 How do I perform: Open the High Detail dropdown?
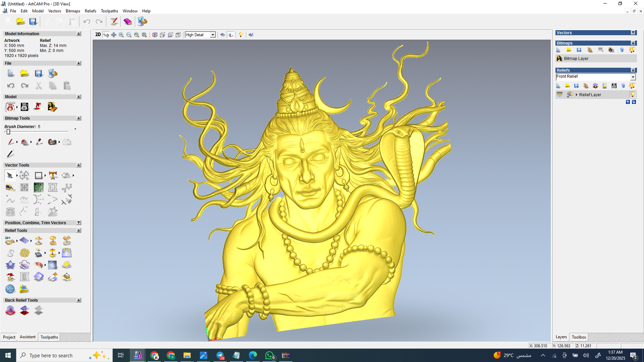click(213, 35)
